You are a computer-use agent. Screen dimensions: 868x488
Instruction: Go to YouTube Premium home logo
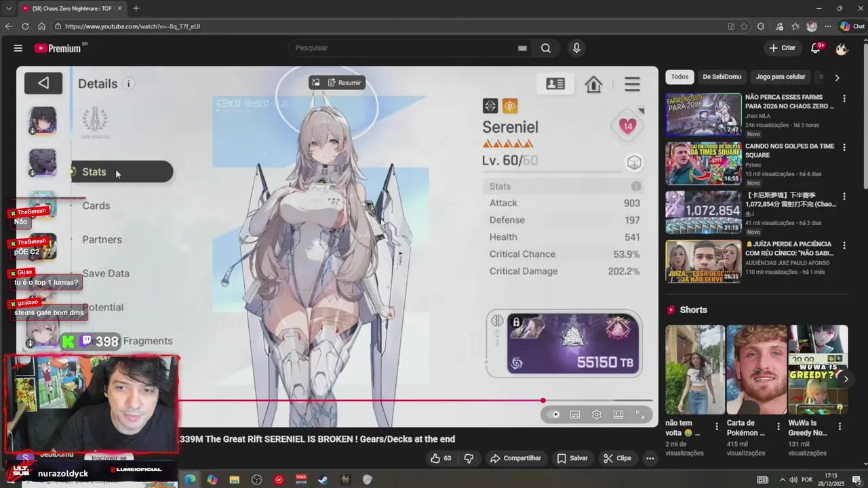(59, 48)
